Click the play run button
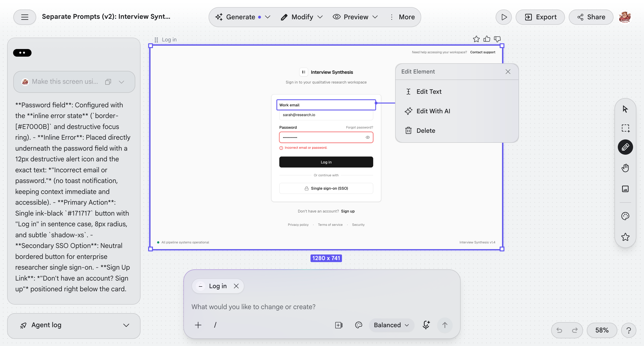Image resolution: width=644 pixels, height=346 pixels. point(504,17)
